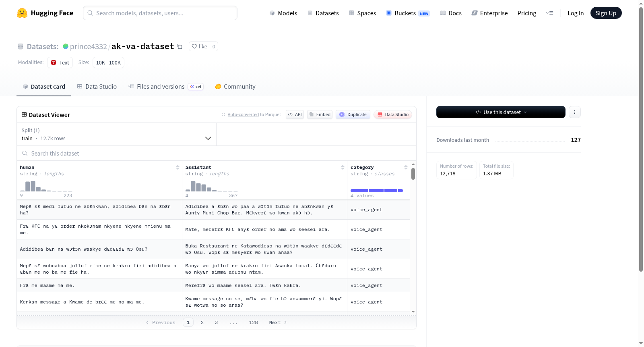644x347 pixels.
Task: Click the Embed button
Action: pos(320,114)
